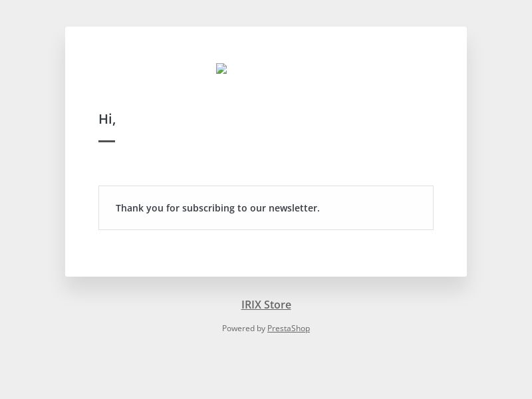The image size is (532, 399).
Task: Click the thank you newsletter message text
Action: (217, 208)
